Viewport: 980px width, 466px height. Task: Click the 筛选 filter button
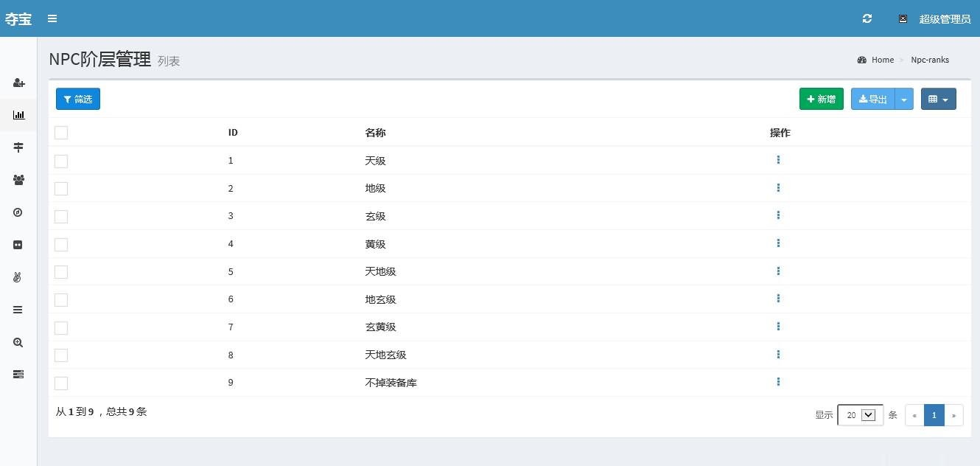78,99
